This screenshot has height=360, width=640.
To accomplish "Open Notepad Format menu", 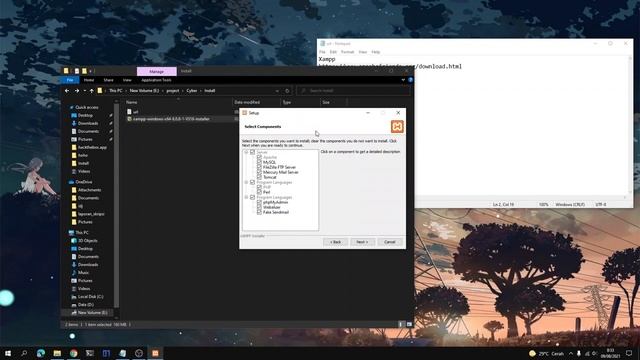I will coord(347,52).
